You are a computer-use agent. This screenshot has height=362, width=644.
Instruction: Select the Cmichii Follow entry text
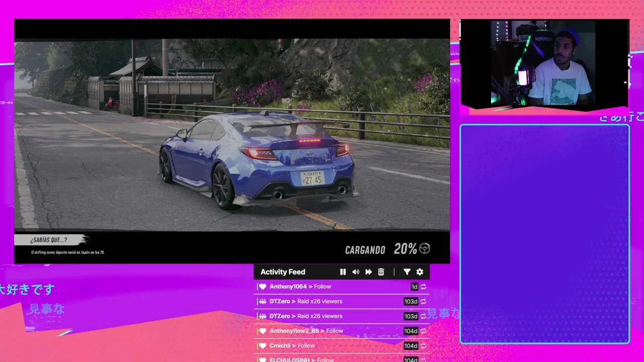[292, 346]
